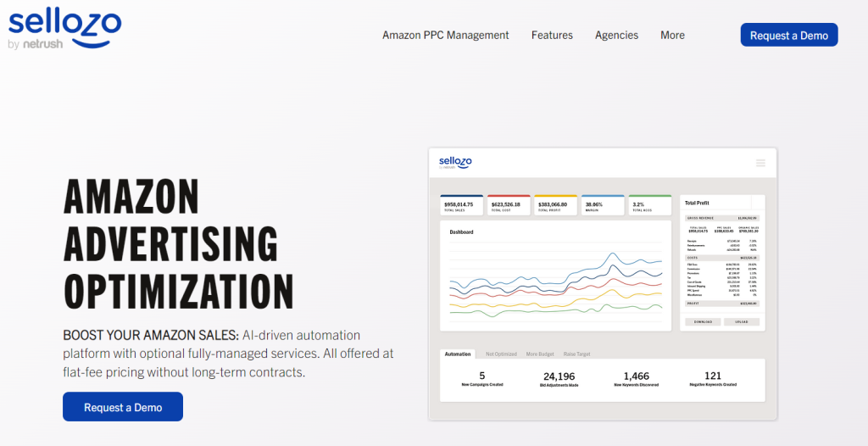Click the dashboard preview's hamburger menu icon
This screenshot has width=868, height=446.
(x=760, y=163)
